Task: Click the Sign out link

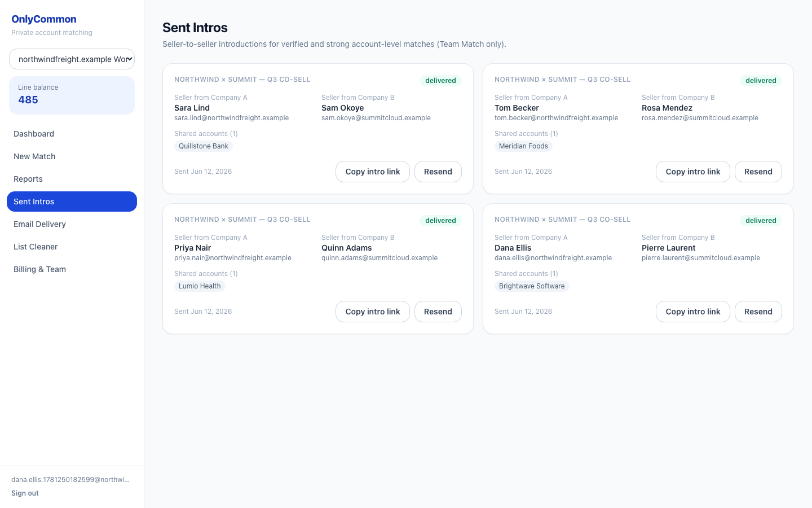Action: (25, 493)
